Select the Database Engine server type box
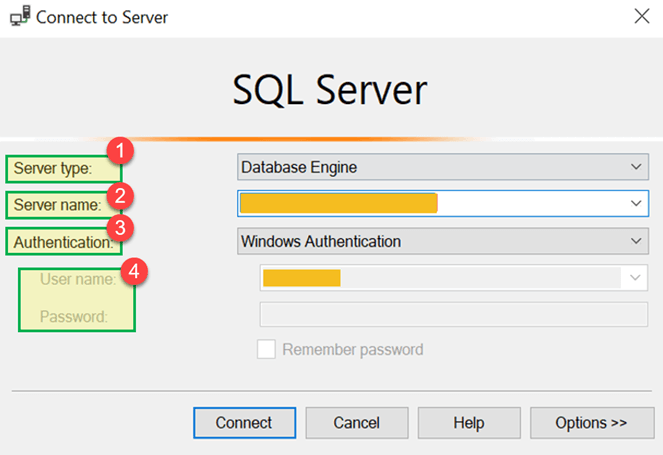The height and width of the screenshot is (455, 663). point(430,167)
